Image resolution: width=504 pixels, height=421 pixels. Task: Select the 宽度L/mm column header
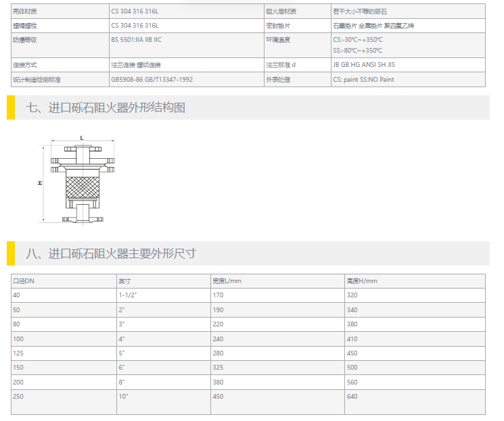(227, 281)
